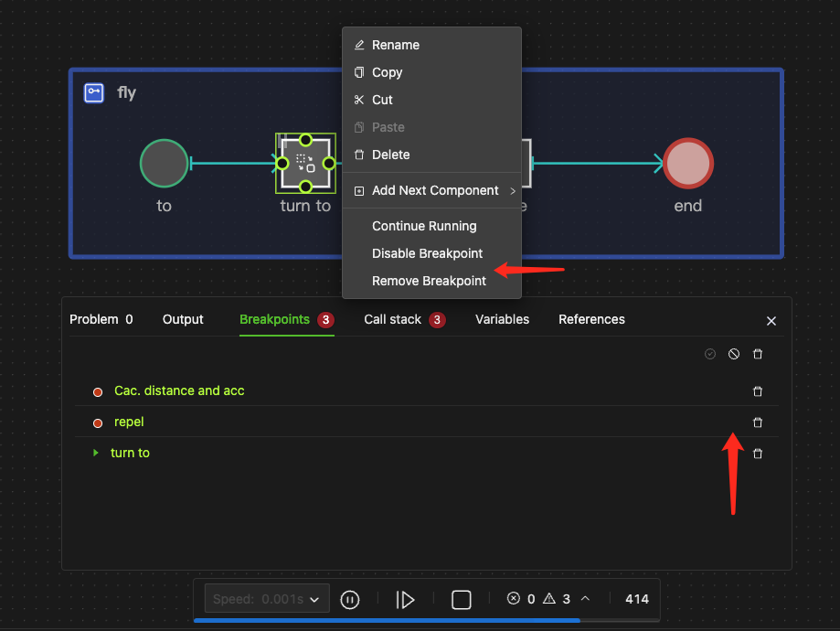Click the behavior tree icon beside 'fly'
The image size is (840, 631).
click(x=93, y=92)
